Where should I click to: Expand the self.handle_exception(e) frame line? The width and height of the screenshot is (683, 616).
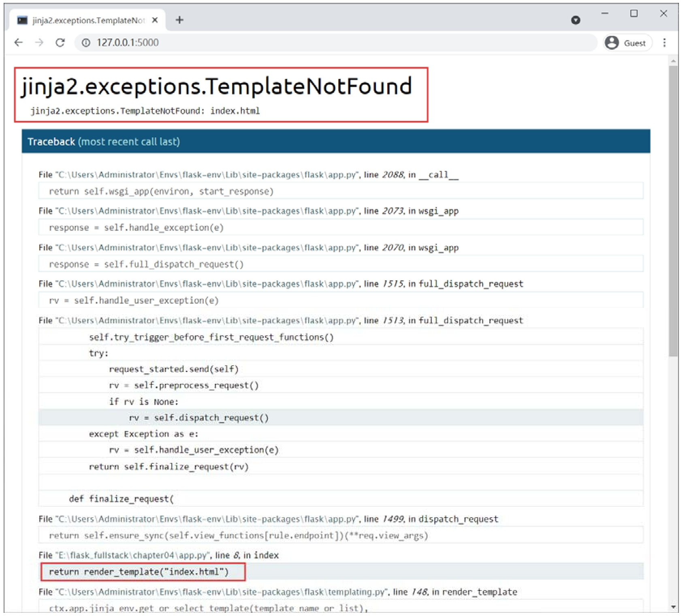pos(341,228)
